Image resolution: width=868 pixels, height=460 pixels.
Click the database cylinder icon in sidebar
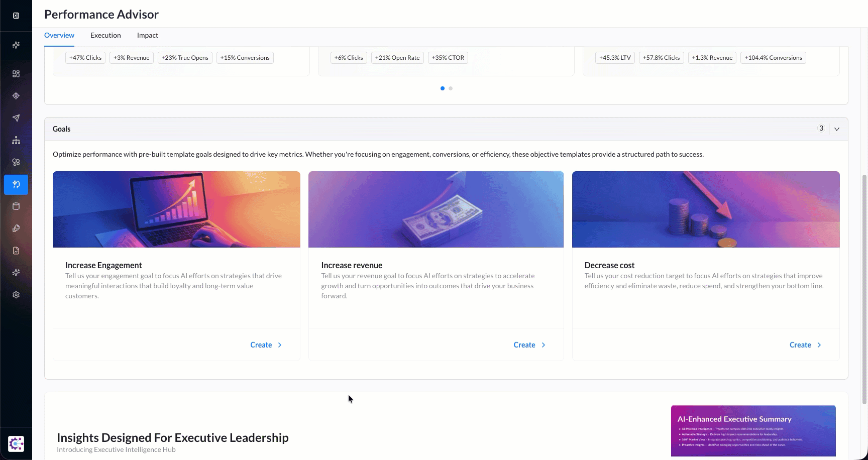click(16, 206)
